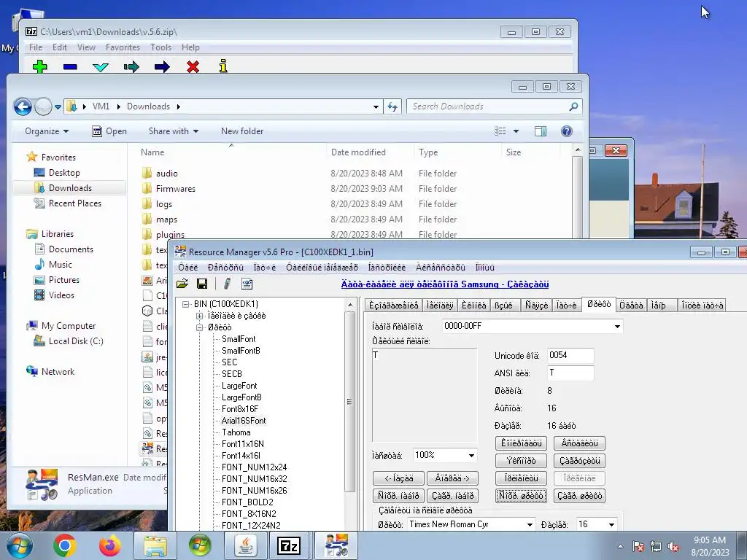Click the Copy arrow icon in 7-Zip

pos(131,66)
